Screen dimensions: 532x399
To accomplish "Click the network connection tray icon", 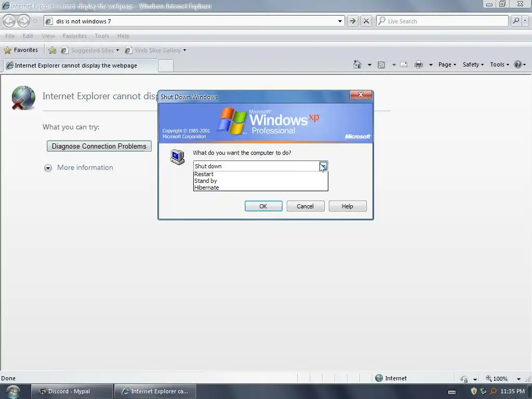I will tap(484, 391).
